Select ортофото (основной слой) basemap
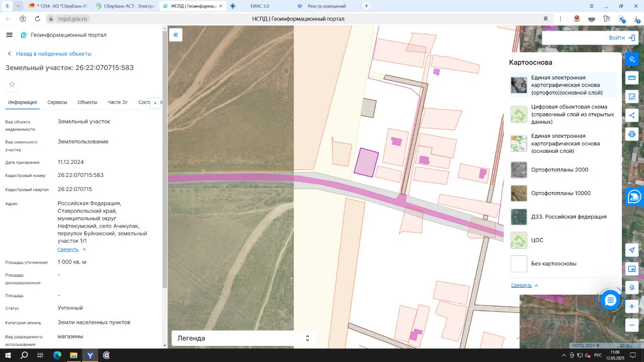 point(562,85)
